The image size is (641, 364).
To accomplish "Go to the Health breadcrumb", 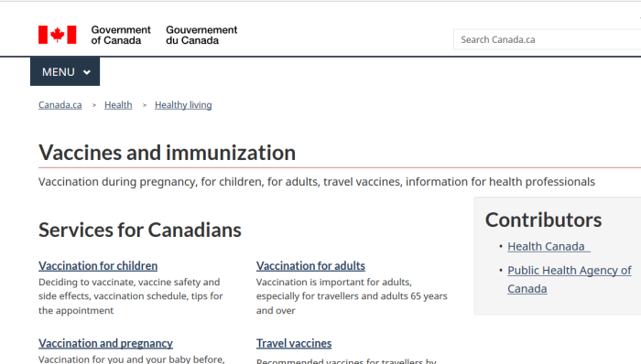I will (118, 105).
